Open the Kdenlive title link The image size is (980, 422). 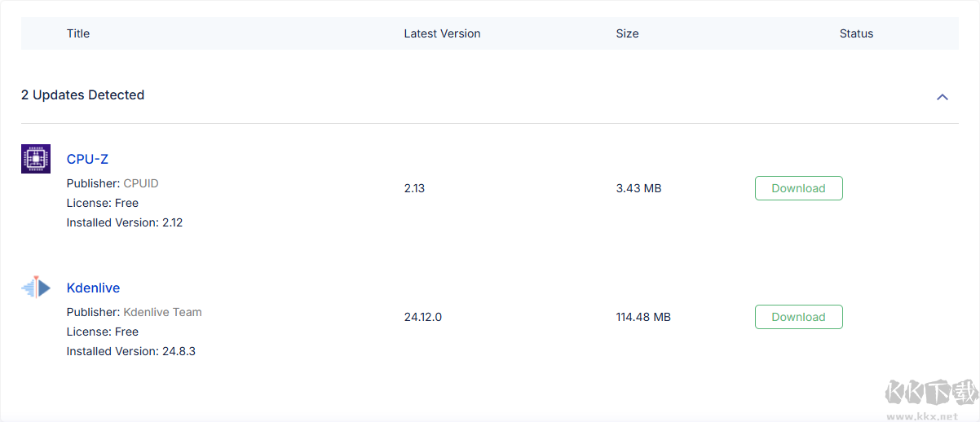93,288
